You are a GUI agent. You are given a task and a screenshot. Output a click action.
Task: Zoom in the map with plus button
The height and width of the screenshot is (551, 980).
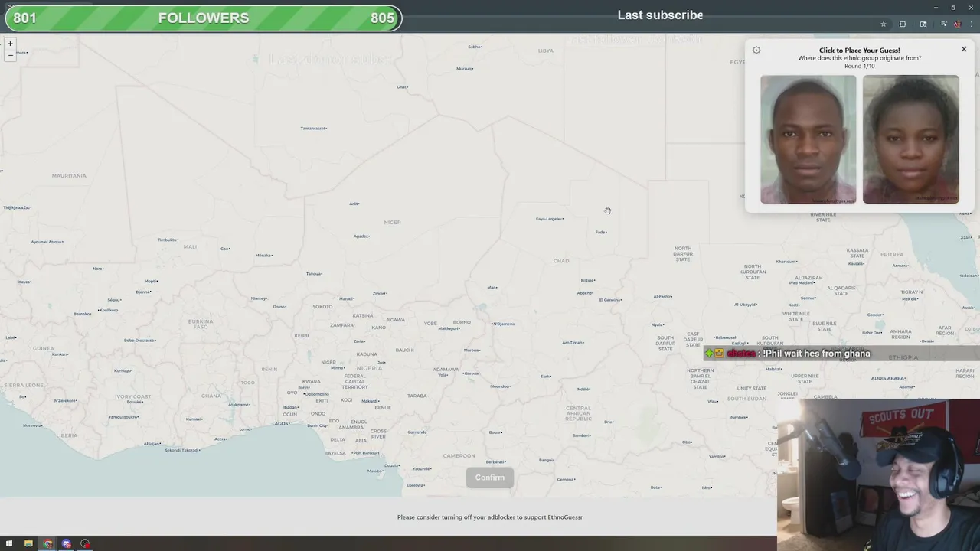10,44
